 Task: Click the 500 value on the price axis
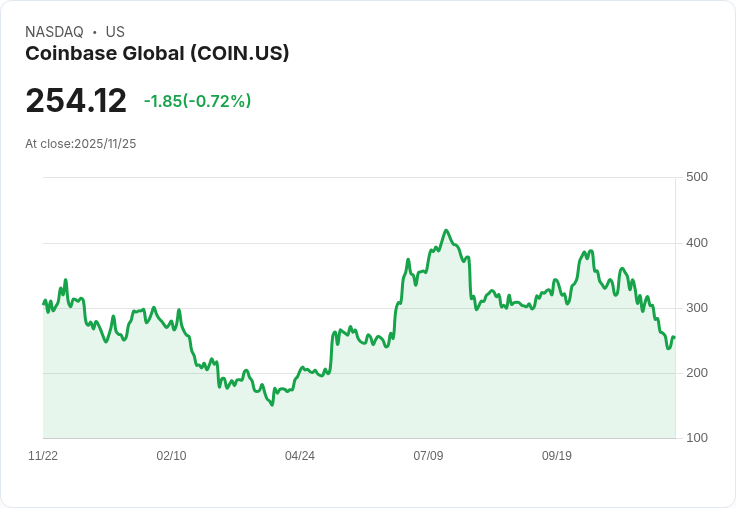697,178
